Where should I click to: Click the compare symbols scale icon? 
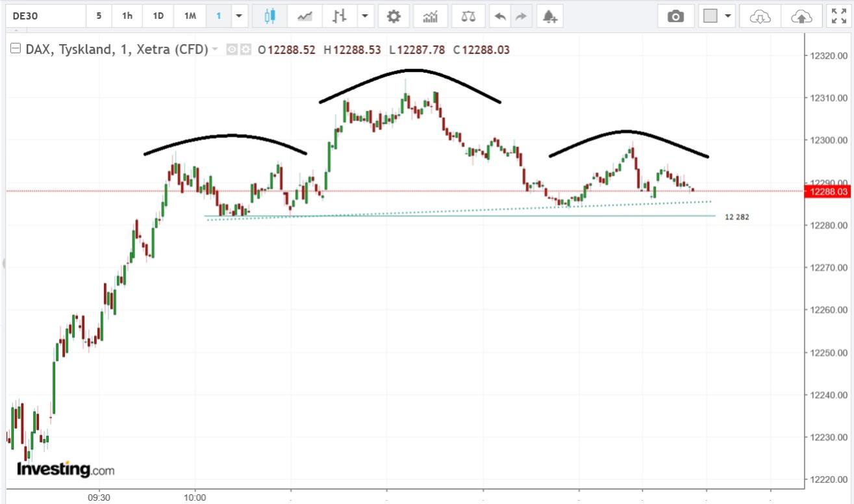point(468,16)
